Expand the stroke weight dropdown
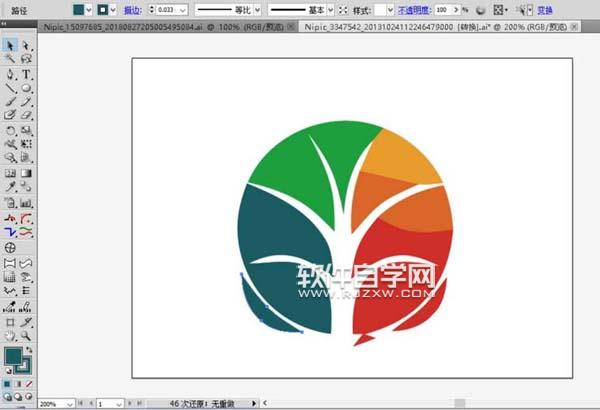 point(183,10)
